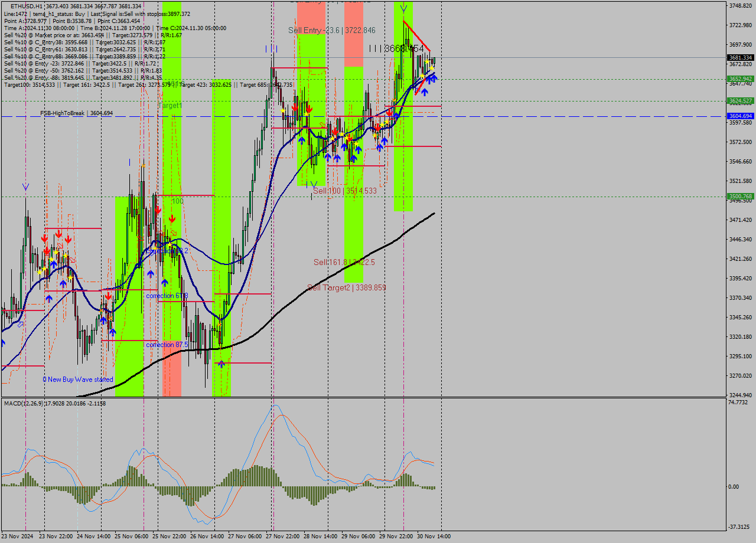This screenshot has height=543, width=756.
Task: Click the 3370.340 price scale value
Action: [740, 298]
